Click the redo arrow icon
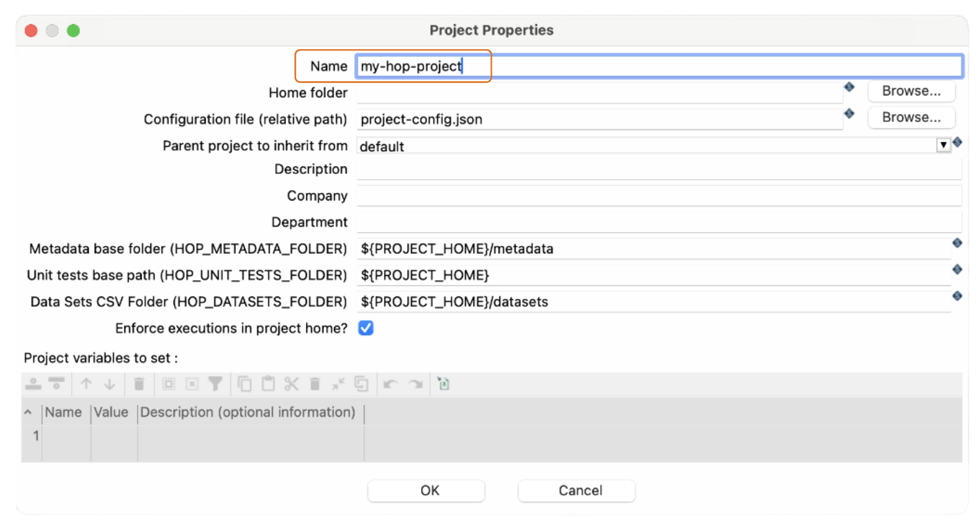This screenshot has height=523, width=980. 415,384
